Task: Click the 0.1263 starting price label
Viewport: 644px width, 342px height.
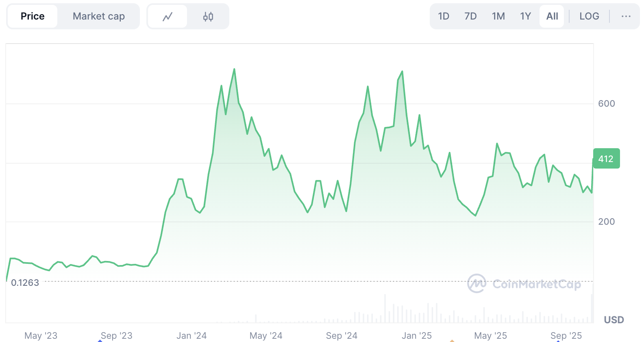Action: point(25,283)
